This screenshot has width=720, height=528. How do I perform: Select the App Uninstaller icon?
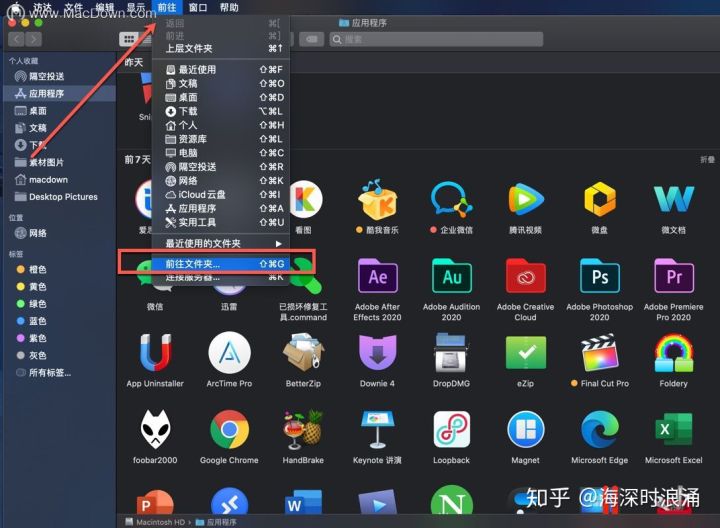click(155, 353)
